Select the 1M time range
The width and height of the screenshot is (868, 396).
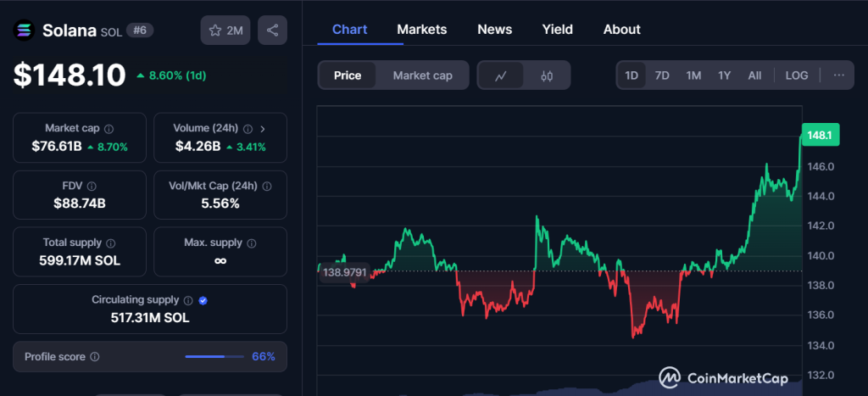point(693,75)
